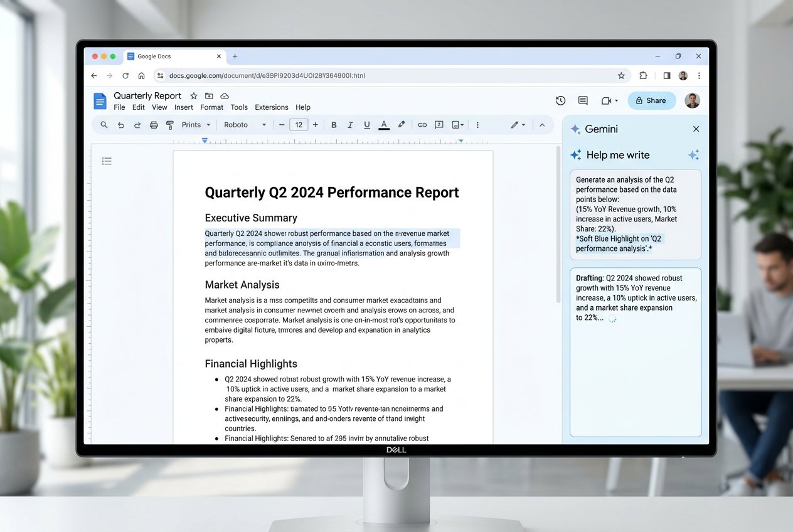Open the comment history icon

583,100
